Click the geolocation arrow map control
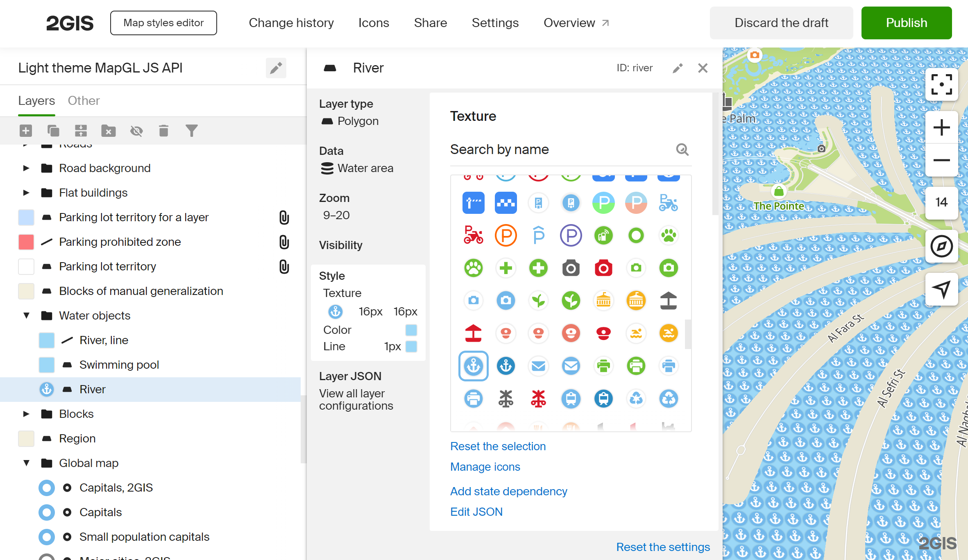The height and width of the screenshot is (560, 968). point(941,289)
